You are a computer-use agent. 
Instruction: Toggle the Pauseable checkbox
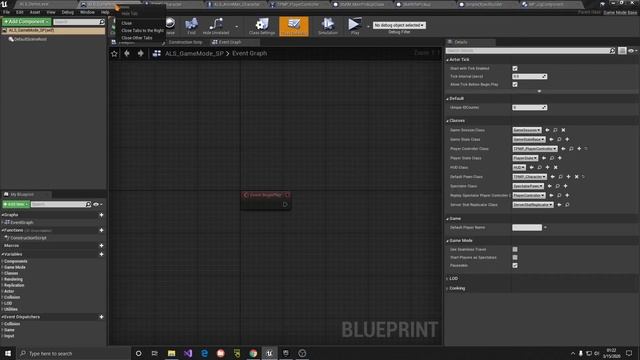515,265
